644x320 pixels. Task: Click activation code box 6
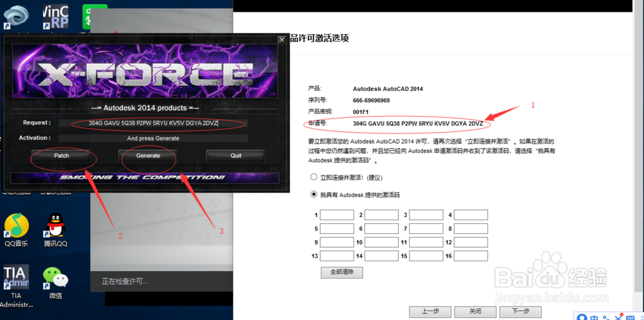tap(381, 229)
